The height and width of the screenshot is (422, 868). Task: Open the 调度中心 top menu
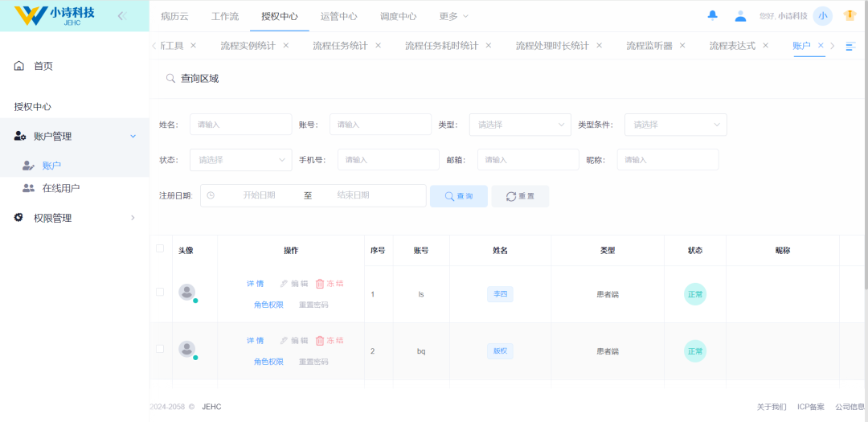pyautogui.click(x=399, y=16)
